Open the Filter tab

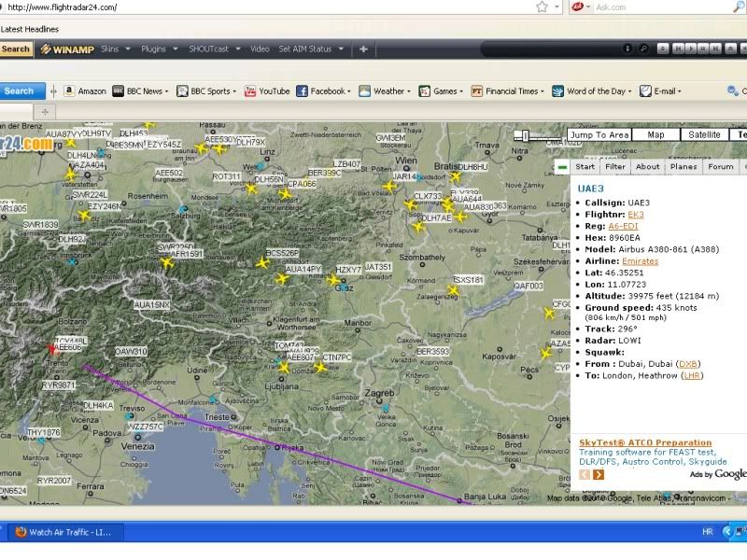point(615,167)
